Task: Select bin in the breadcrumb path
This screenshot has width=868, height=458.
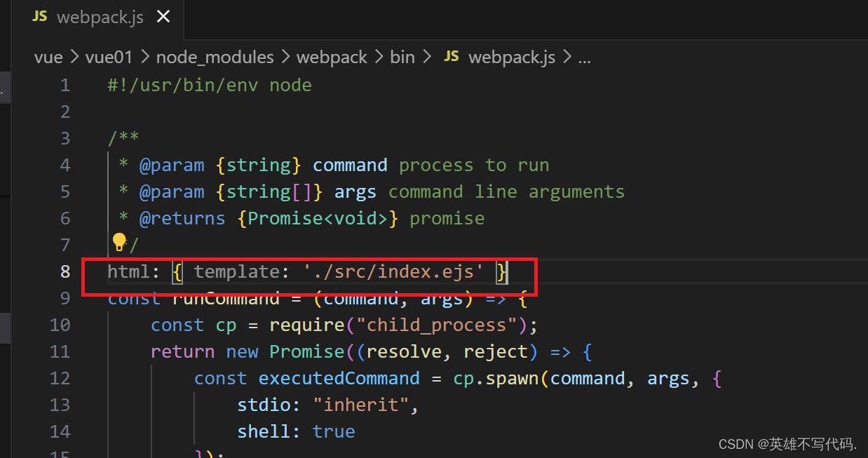Action: [402, 57]
